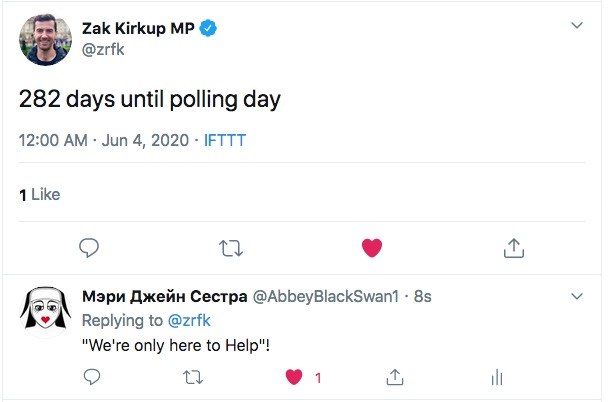Open @AbbeyBlackSwan1 profile from the handle
The image size is (610, 402).
click(x=331, y=297)
